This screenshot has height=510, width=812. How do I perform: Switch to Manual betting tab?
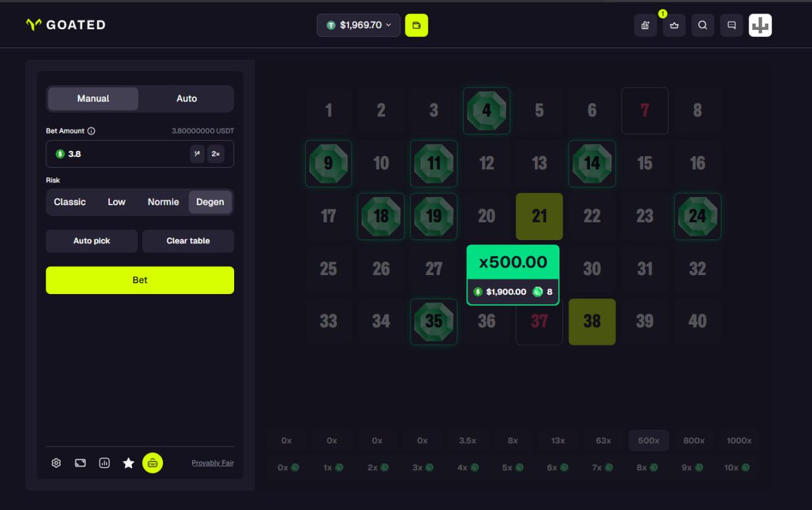point(93,98)
